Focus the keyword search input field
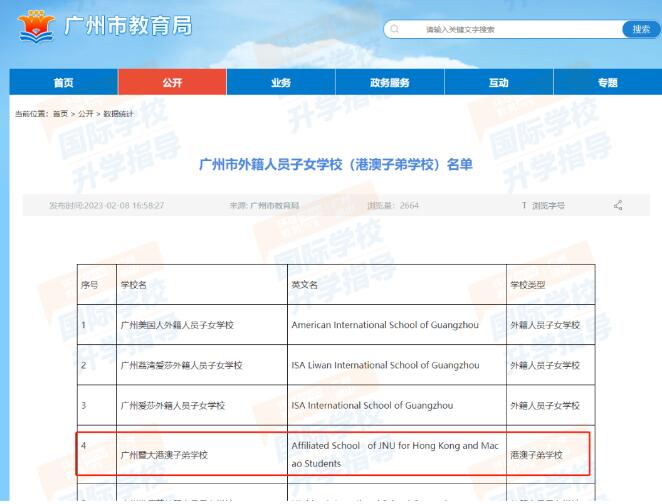This screenshot has width=662, height=504. coord(502,29)
